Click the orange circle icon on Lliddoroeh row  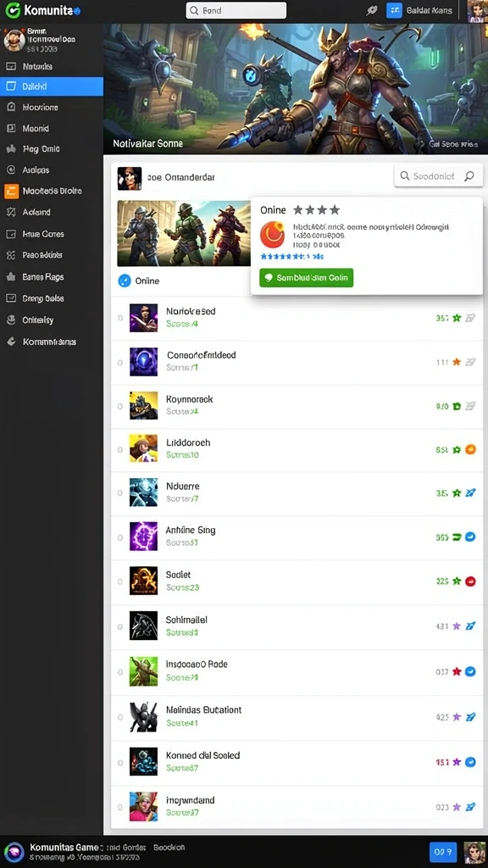470,449
